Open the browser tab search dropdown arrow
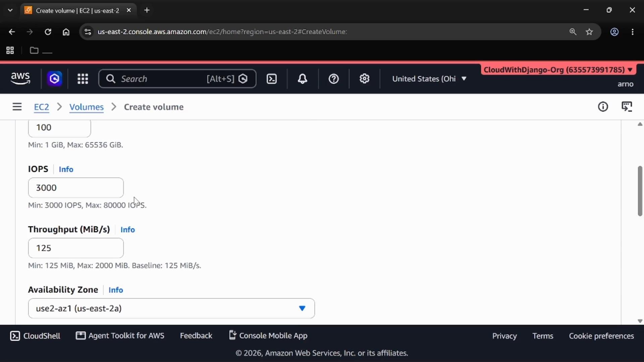This screenshot has width=644, height=362. click(x=10, y=10)
